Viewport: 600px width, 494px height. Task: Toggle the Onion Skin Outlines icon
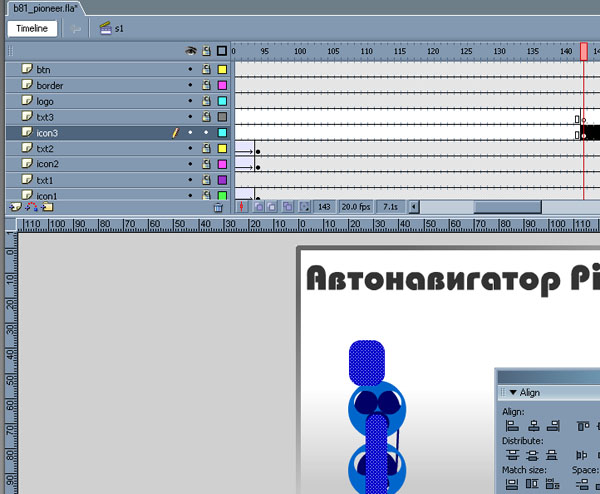272,207
